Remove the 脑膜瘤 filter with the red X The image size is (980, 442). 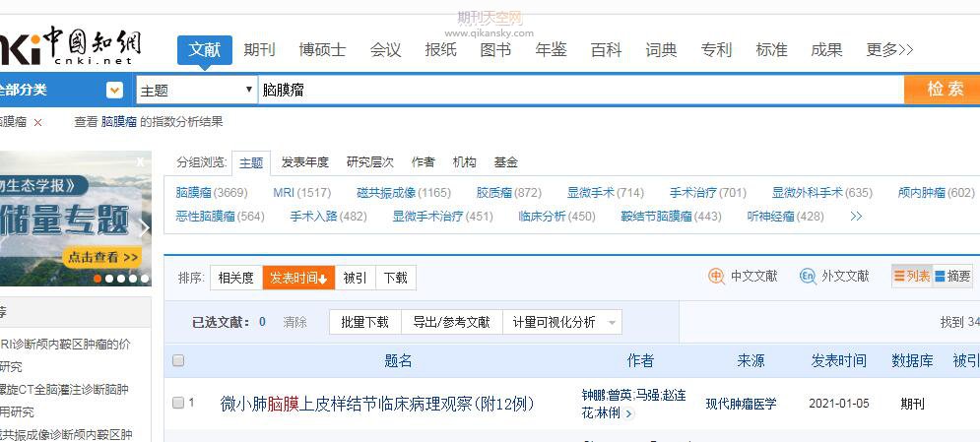coord(38,122)
